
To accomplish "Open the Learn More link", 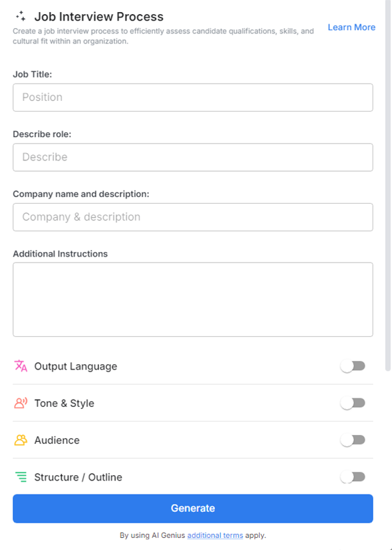I will [x=351, y=27].
